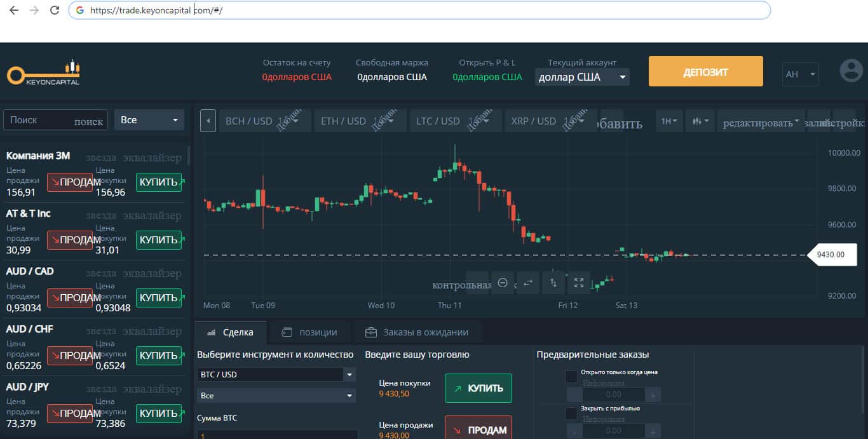
Task: Open the user profile avatar icon
Action: (x=851, y=71)
